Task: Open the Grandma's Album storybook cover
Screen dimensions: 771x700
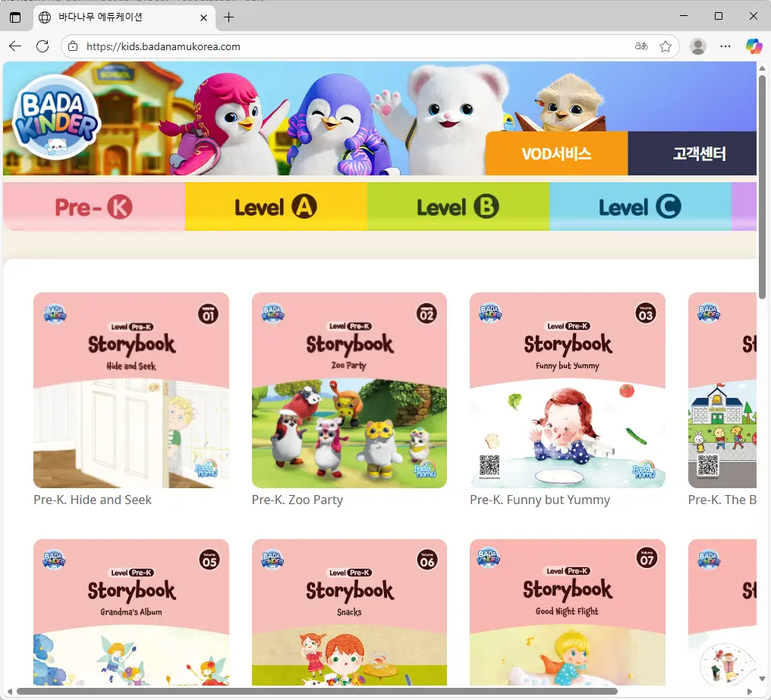Action: (x=131, y=613)
